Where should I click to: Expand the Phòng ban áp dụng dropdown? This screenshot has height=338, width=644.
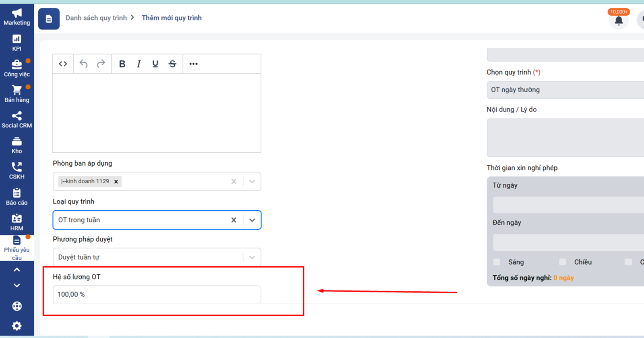click(252, 182)
